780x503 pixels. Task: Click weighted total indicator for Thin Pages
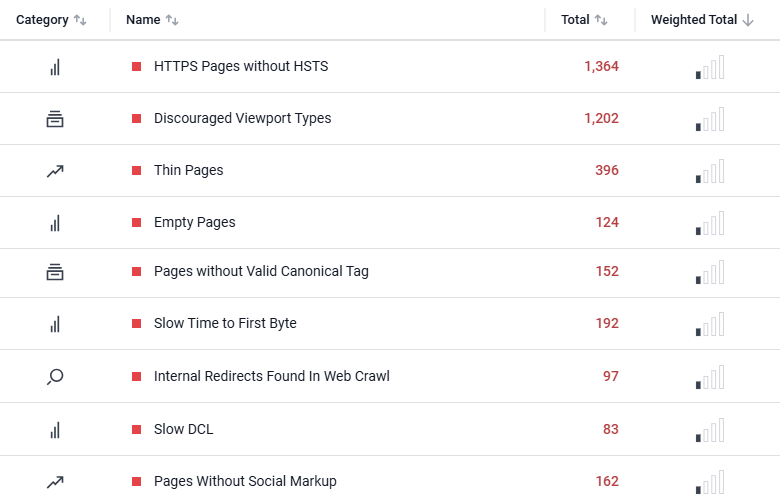(710, 172)
